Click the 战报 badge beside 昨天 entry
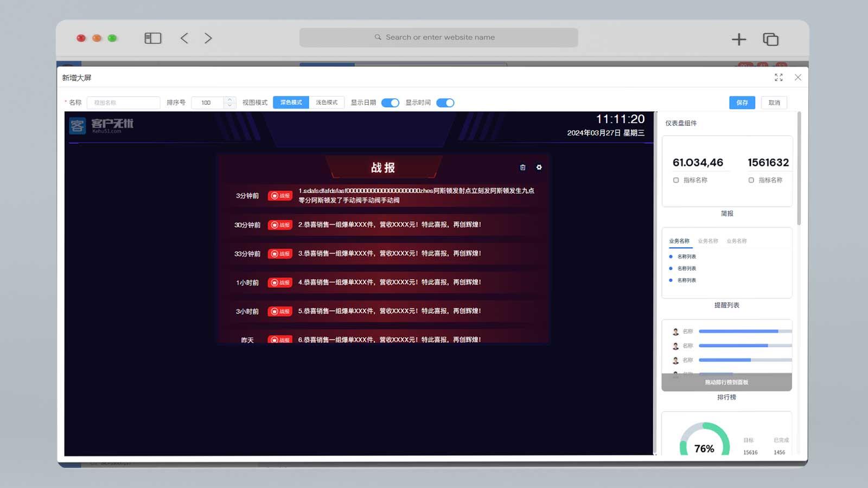The image size is (868, 488). 281,339
